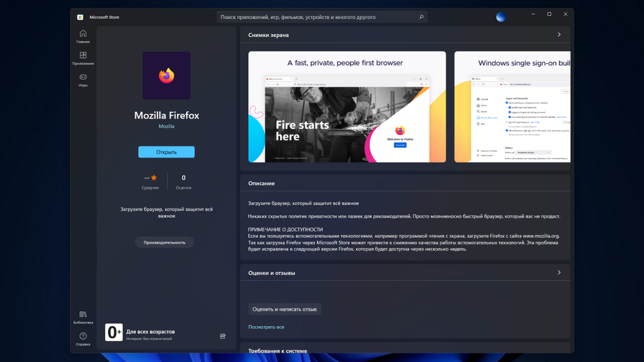Screen dimensions: 644x362
Task: Click the Открыть button to launch Firefox
Action: 166,152
